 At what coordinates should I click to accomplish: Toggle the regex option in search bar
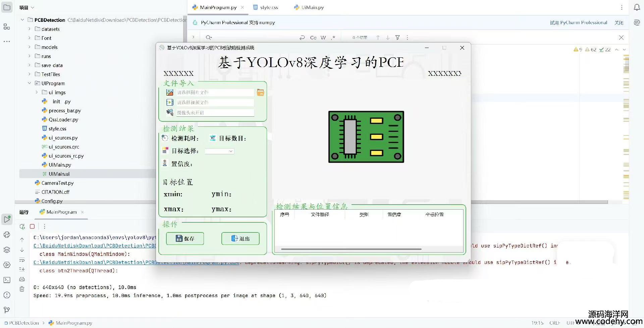click(333, 38)
